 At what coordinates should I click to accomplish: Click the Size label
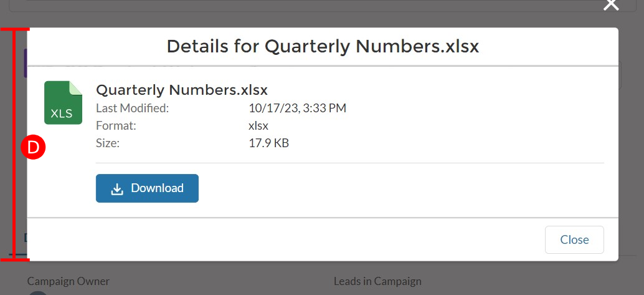coord(108,143)
